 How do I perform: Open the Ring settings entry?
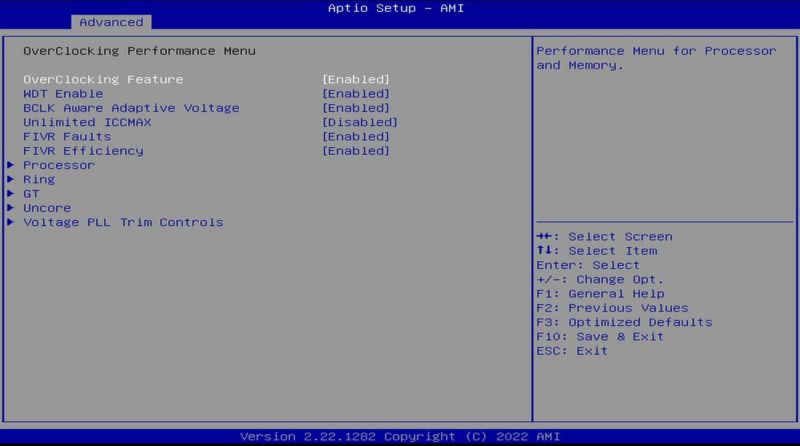(39, 180)
